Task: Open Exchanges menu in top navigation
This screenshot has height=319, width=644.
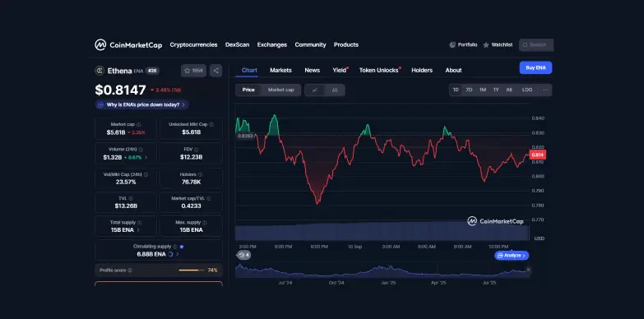Action: [x=272, y=44]
